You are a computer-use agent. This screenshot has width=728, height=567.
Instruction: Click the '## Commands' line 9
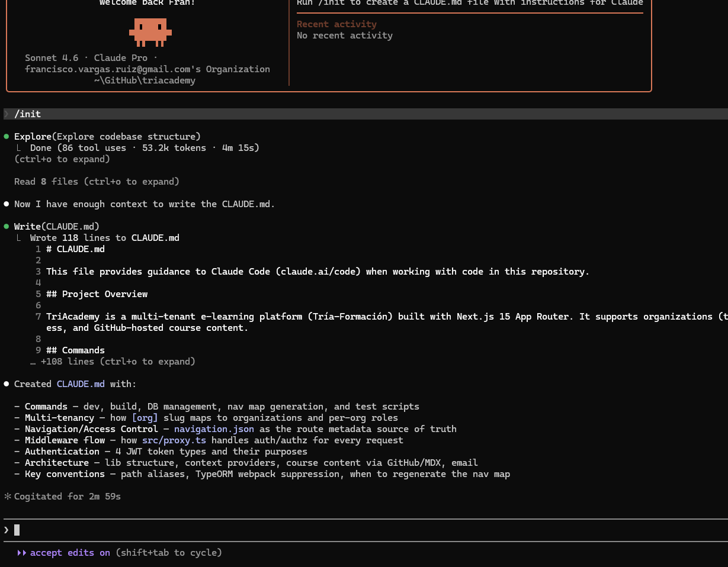[x=75, y=350]
